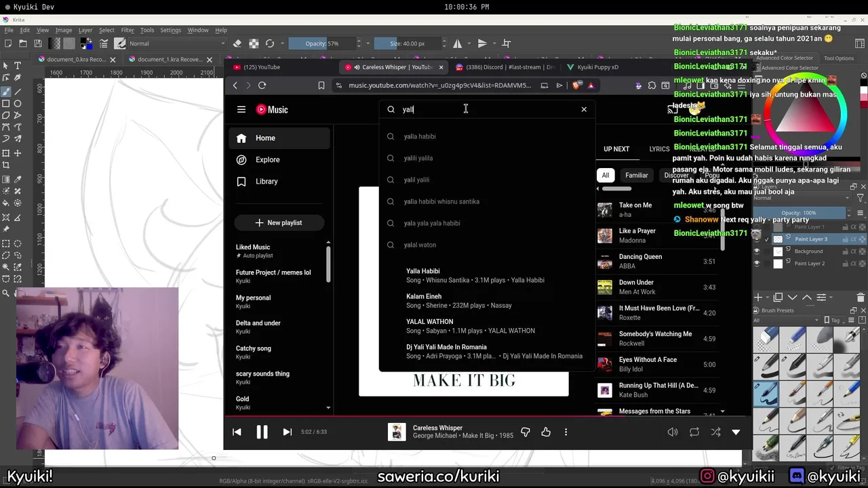Click the bookmark icon in address bar
868x488 pixels.
(321, 85)
